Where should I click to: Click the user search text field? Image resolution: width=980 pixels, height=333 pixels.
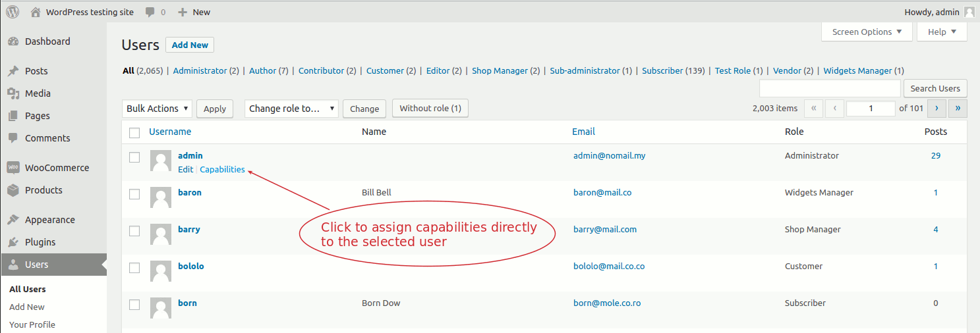click(830, 88)
